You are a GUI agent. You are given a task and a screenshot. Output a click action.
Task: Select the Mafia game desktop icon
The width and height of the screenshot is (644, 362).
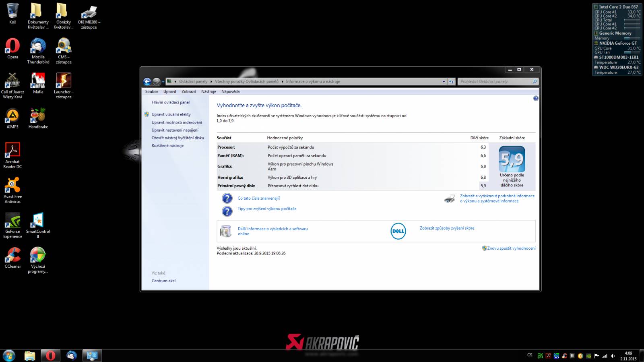click(x=38, y=83)
